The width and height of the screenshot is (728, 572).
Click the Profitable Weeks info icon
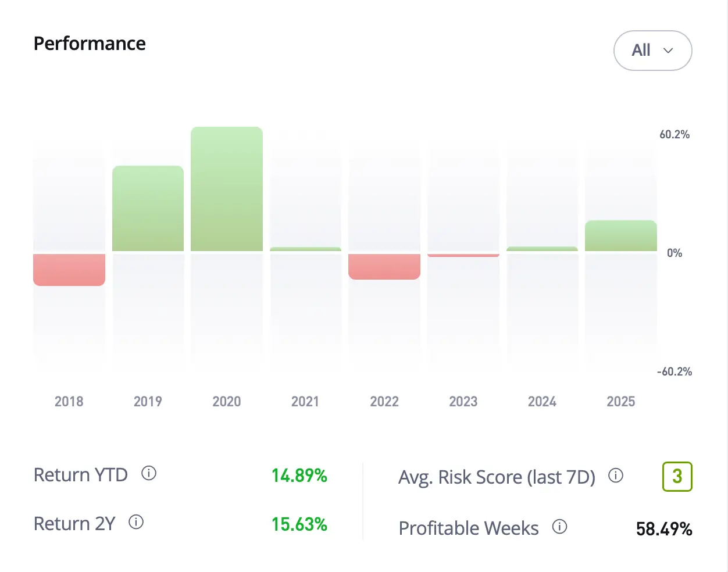click(559, 527)
